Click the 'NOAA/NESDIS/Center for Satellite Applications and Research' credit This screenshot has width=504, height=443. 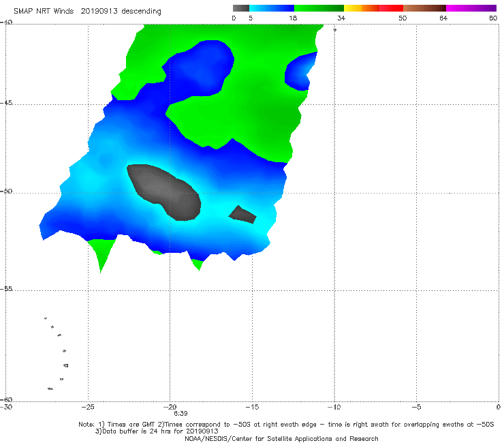(281, 439)
